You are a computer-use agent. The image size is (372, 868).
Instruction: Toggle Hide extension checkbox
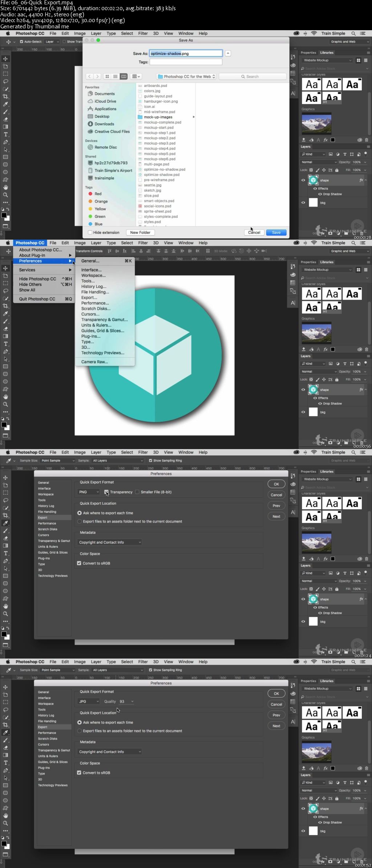click(x=90, y=232)
